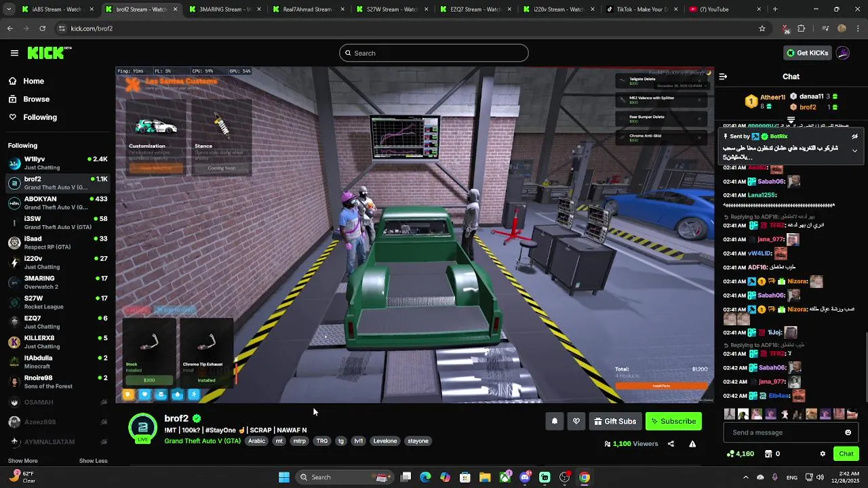
Task: Open ItAbdulla channel in sidebar
Action: coord(58,362)
